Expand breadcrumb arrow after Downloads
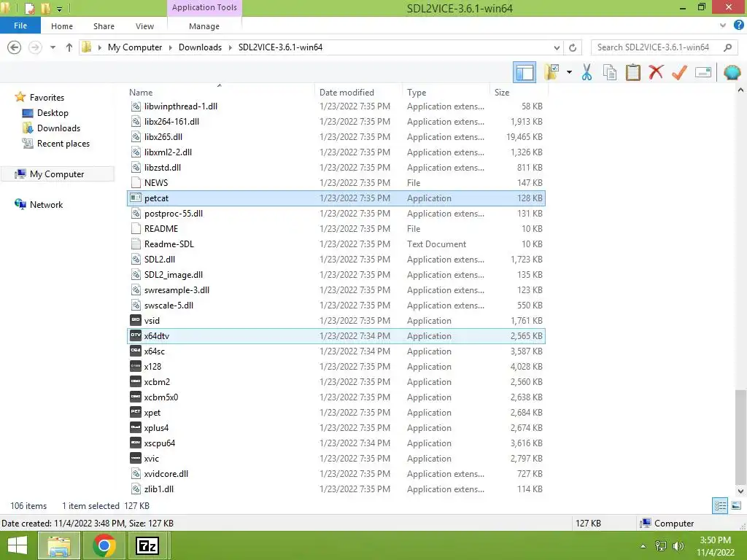Screen dimensions: 747x560 (x=230, y=47)
